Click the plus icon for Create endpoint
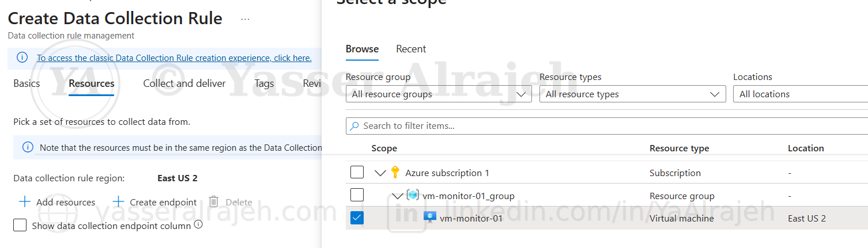The width and height of the screenshot is (868, 248). tap(118, 202)
